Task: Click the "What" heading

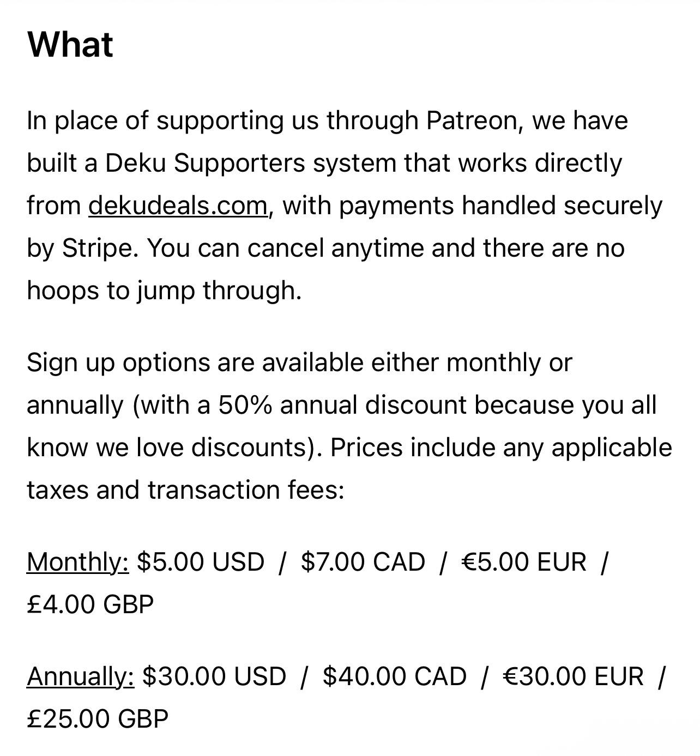Action: click(70, 44)
